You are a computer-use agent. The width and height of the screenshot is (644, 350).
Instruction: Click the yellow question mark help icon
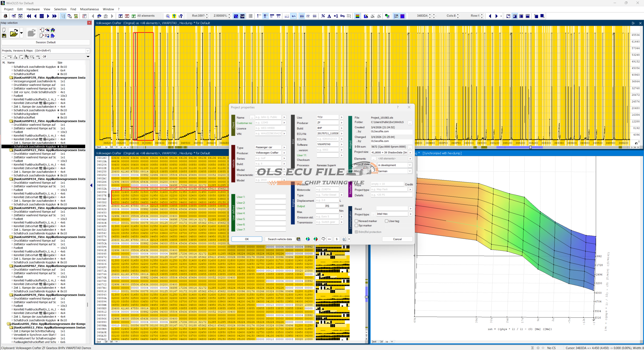tap(174, 16)
